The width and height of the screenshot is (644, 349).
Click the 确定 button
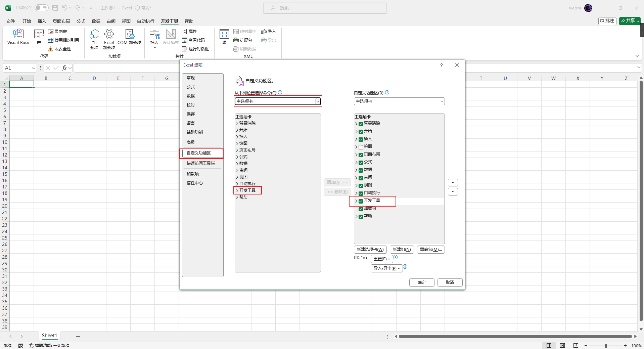[x=422, y=282]
